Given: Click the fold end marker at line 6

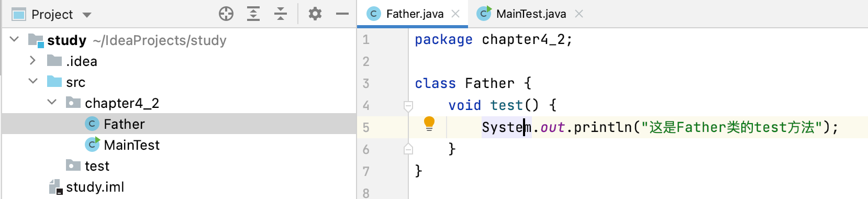Looking at the screenshot, I should [x=408, y=149].
